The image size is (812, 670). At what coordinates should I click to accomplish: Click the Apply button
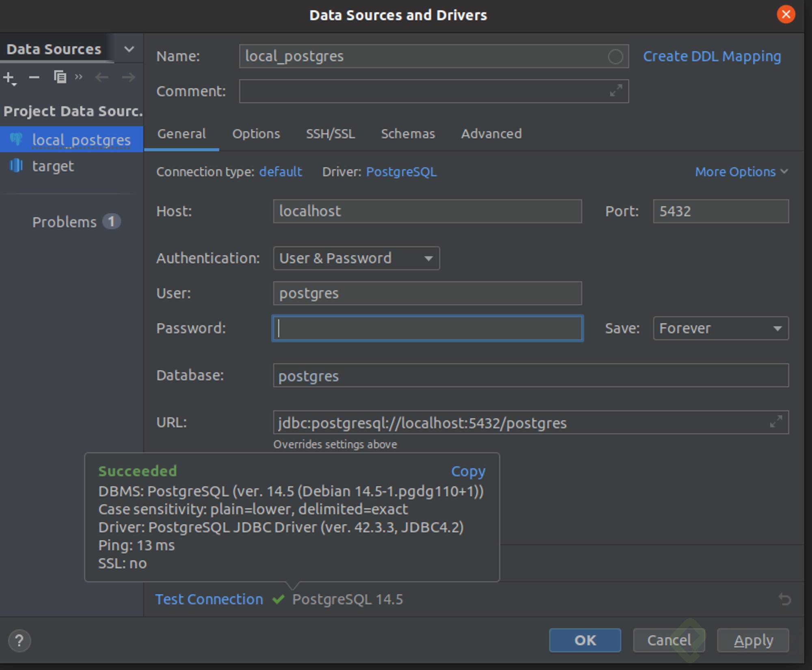pos(753,640)
